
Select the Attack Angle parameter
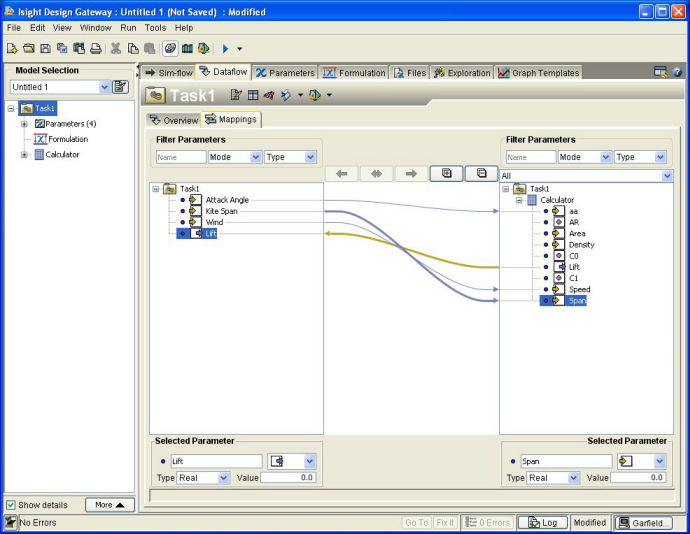click(x=227, y=200)
